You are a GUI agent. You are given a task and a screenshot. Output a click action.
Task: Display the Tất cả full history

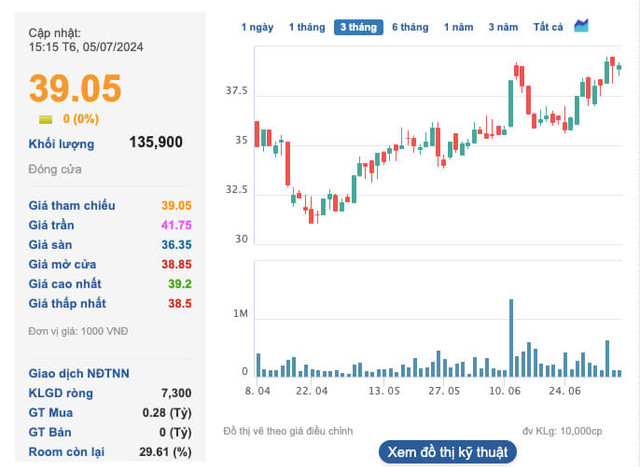[x=548, y=27]
